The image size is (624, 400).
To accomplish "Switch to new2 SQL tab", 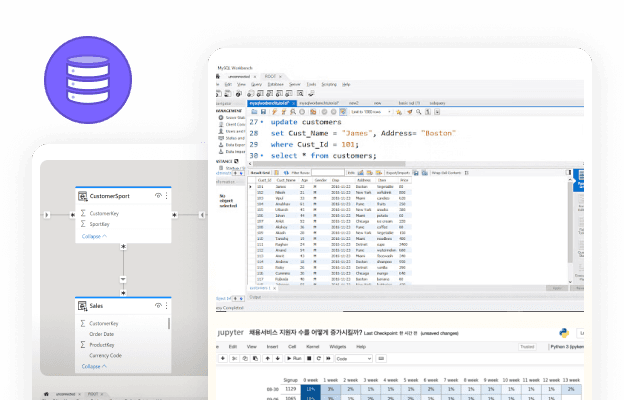I will point(354,103).
